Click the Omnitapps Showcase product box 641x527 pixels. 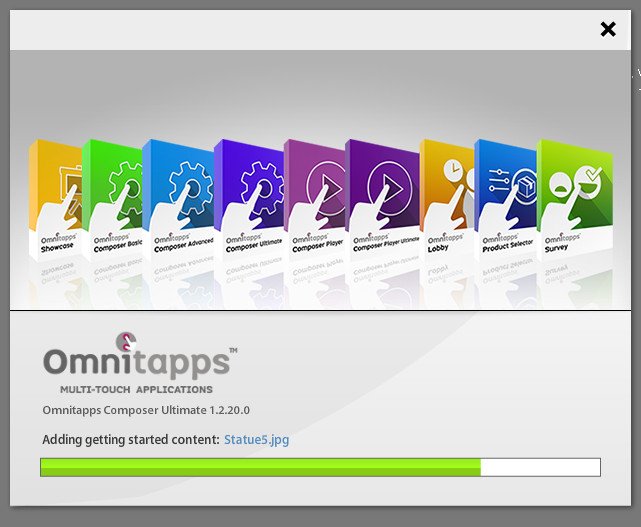[x=55, y=200]
